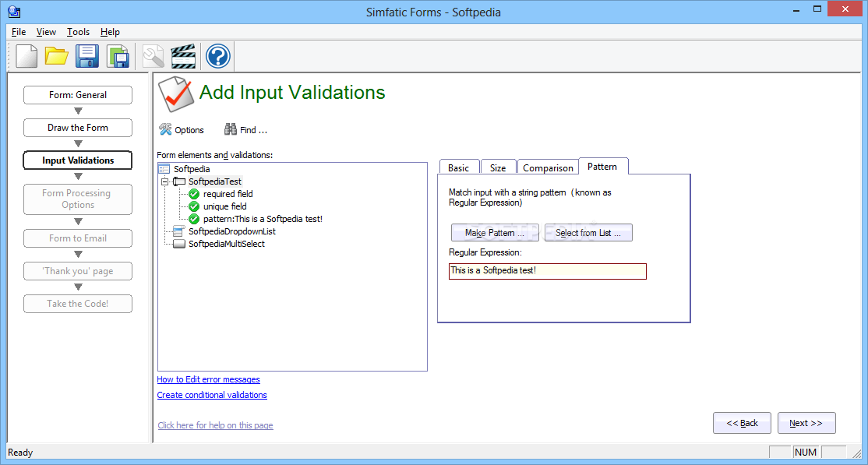Viewport: 868px width, 465px height.
Task: Click the Select from List button
Action: [x=588, y=232]
